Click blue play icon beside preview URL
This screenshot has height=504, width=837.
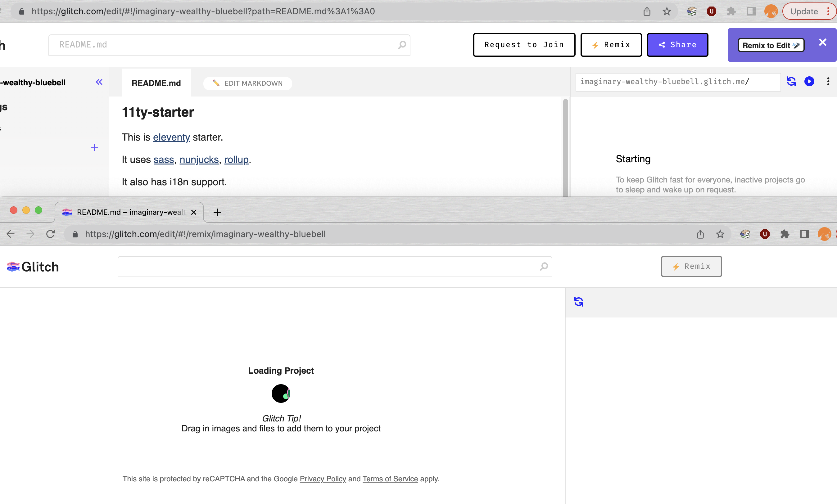(809, 82)
